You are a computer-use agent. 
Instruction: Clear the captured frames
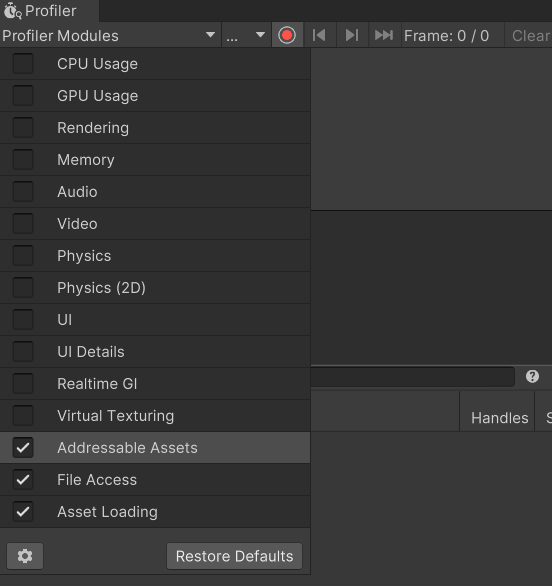[x=530, y=36]
